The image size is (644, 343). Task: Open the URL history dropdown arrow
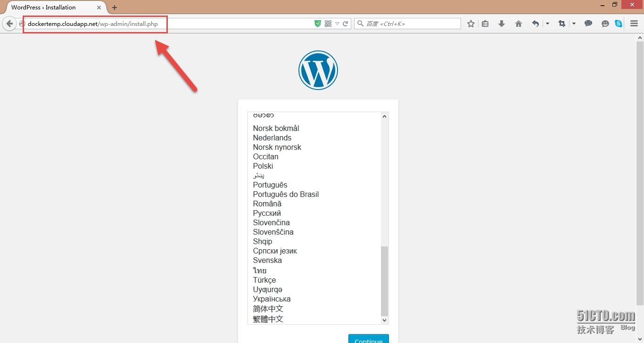337,24
